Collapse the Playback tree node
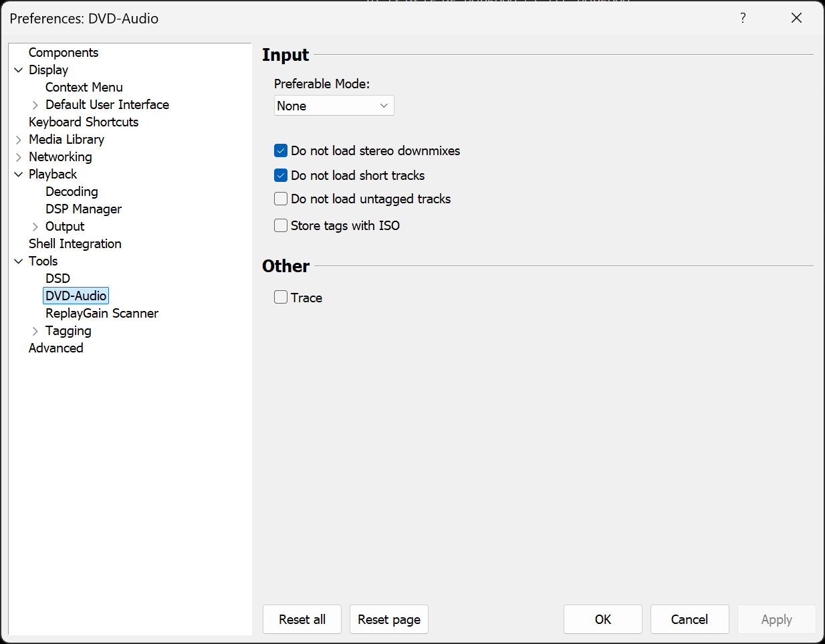The width and height of the screenshot is (825, 644). click(x=19, y=175)
